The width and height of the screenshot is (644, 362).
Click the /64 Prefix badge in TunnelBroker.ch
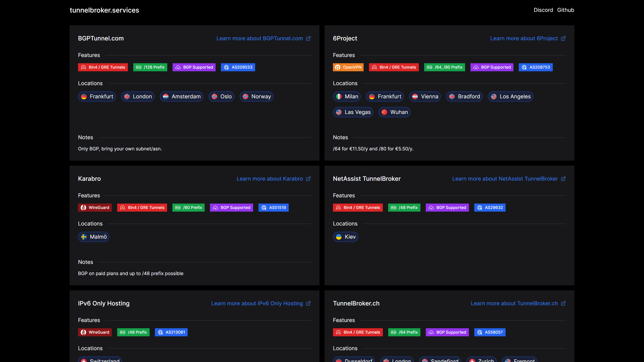pos(404,332)
